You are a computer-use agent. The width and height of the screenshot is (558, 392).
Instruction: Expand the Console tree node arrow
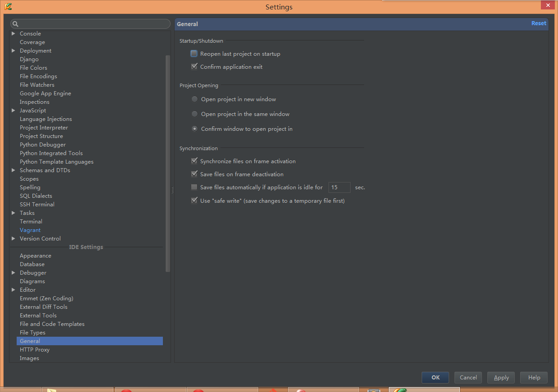tap(13, 34)
